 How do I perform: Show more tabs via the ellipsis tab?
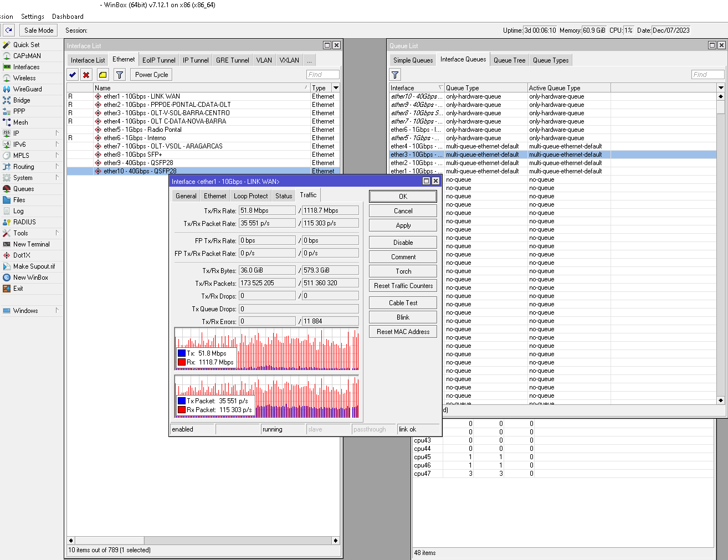(309, 60)
